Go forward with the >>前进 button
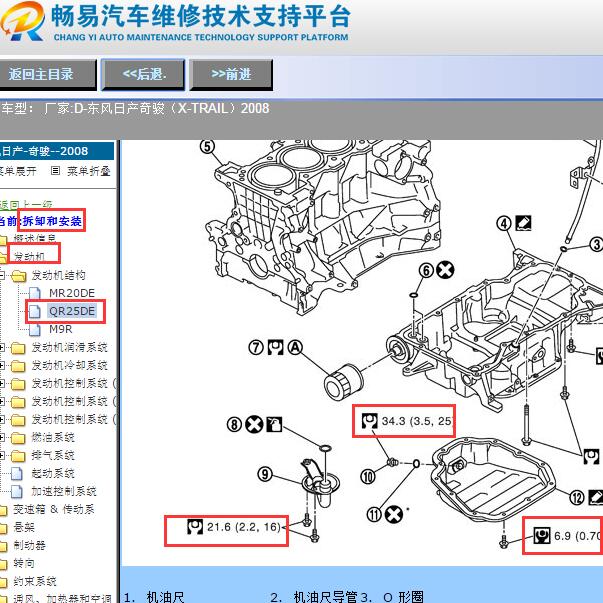The image size is (603, 603). pyautogui.click(x=231, y=74)
